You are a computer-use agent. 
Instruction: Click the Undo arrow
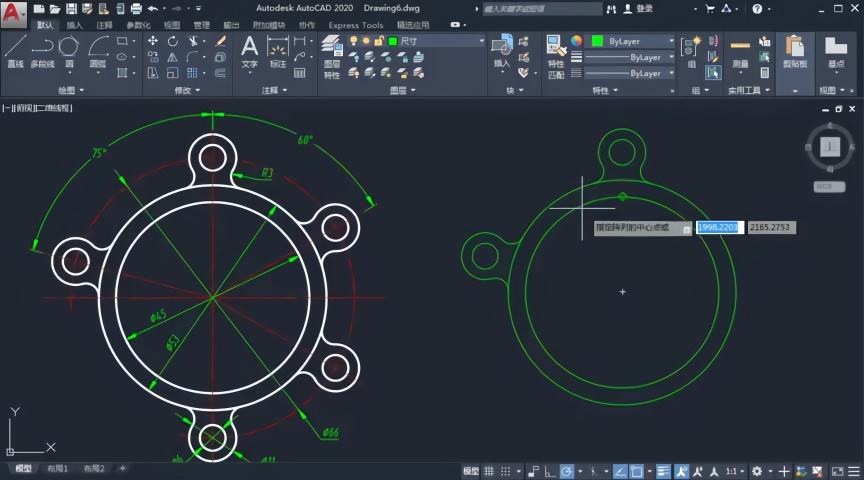pyautogui.click(x=153, y=8)
